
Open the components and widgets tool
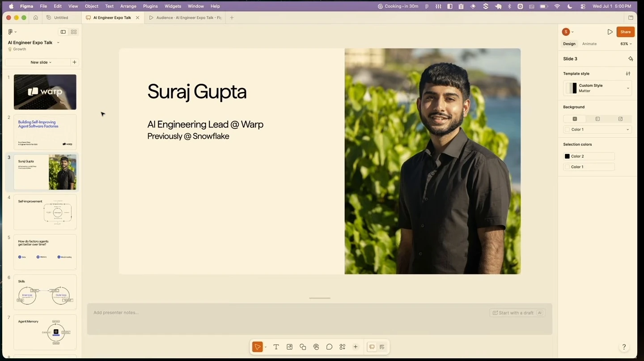point(343,347)
